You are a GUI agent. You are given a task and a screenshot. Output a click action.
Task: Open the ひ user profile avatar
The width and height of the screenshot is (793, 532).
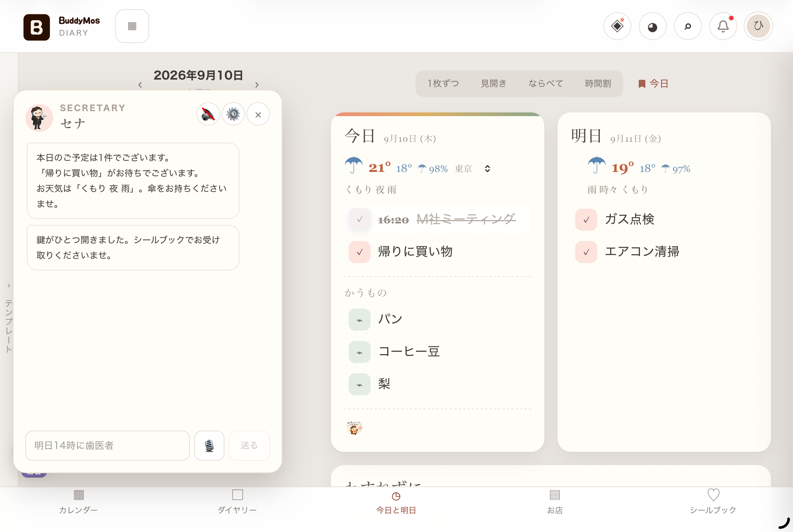[758, 26]
